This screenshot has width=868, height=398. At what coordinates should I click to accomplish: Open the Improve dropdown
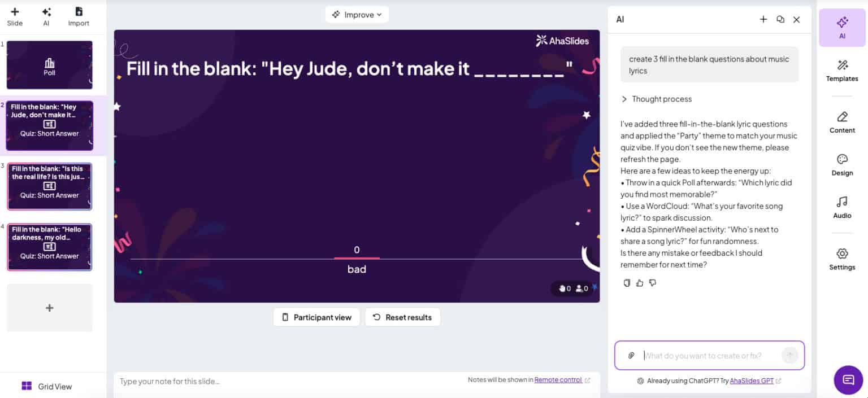point(357,15)
